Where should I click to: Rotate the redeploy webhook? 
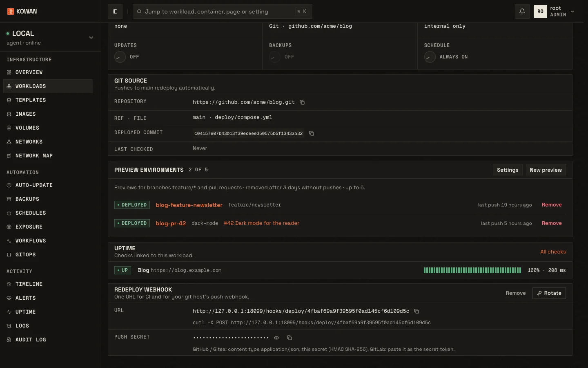[549, 293]
